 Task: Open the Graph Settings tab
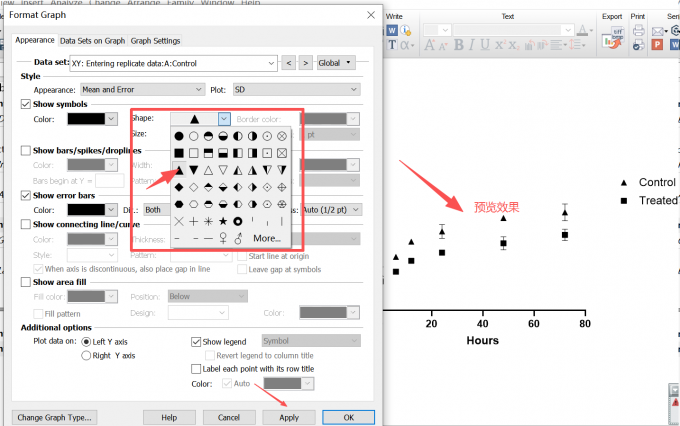pyautogui.click(x=155, y=41)
